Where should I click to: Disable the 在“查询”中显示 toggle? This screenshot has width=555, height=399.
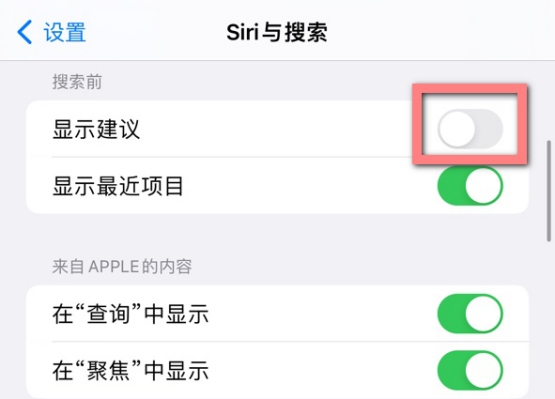coord(470,314)
